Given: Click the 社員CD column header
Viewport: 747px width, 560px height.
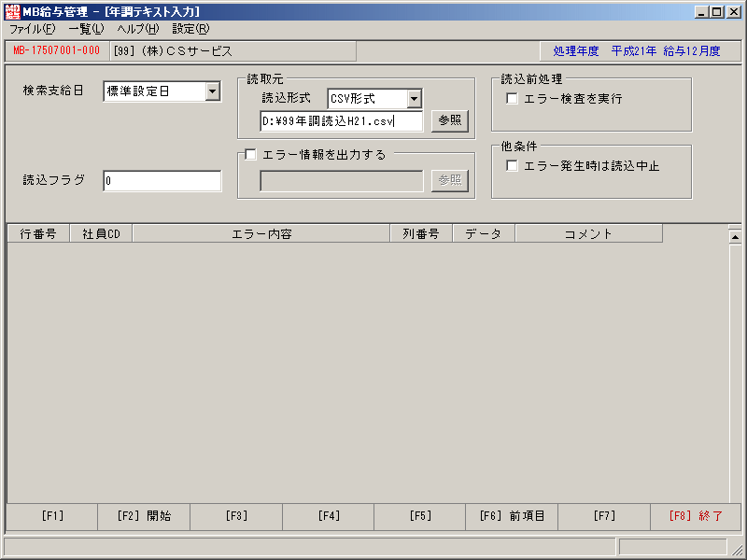Looking at the screenshot, I should tap(101, 234).
